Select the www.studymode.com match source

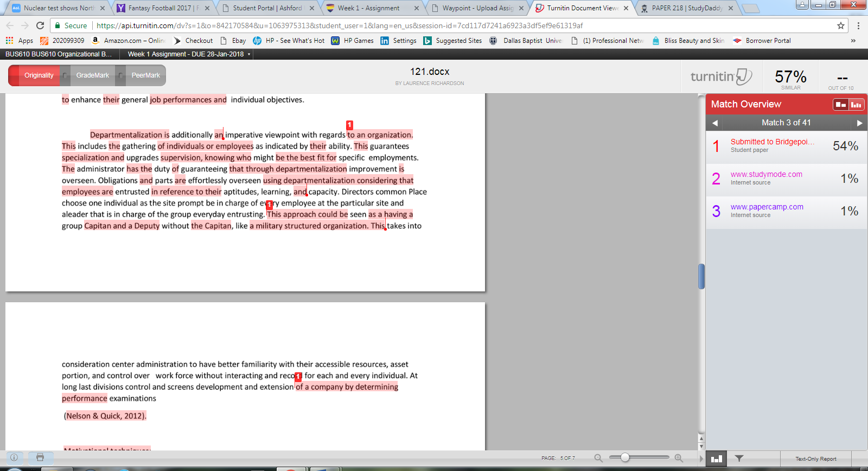[766, 175]
